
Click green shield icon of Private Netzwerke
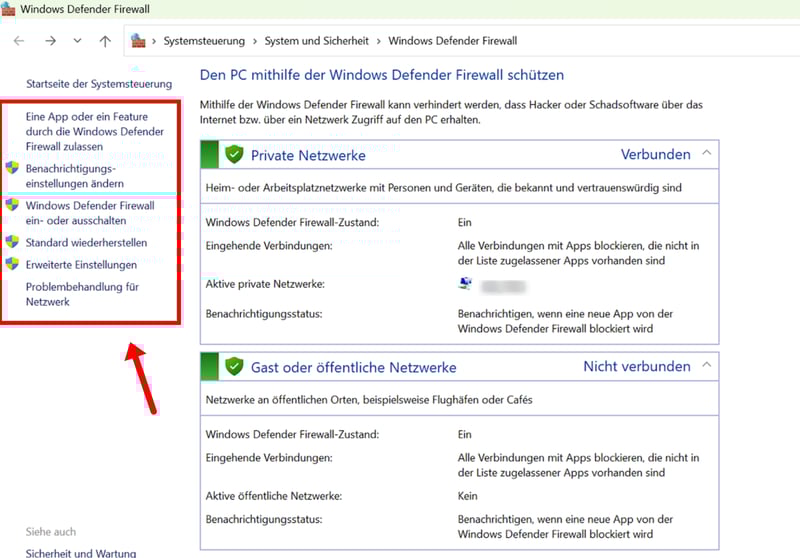pos(234,155)
